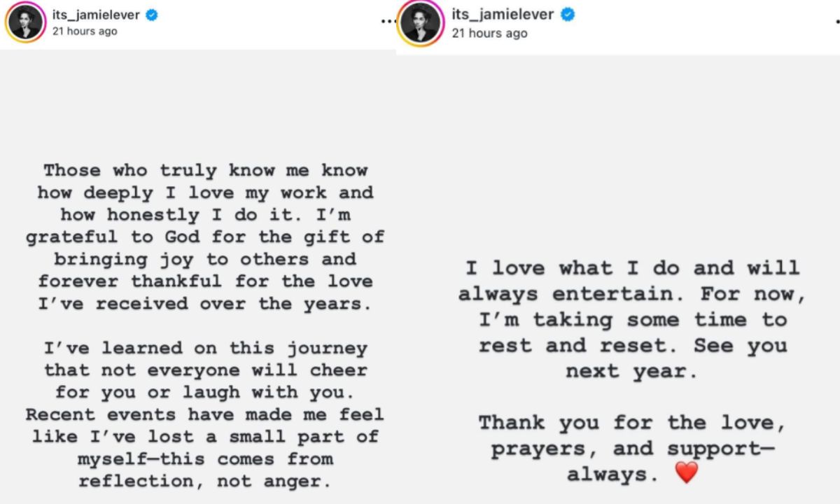Image resolution: width=840 pixels, height=504 pixels.
Task: Open the first story's three-dot menu
Action: coord(387,22)
